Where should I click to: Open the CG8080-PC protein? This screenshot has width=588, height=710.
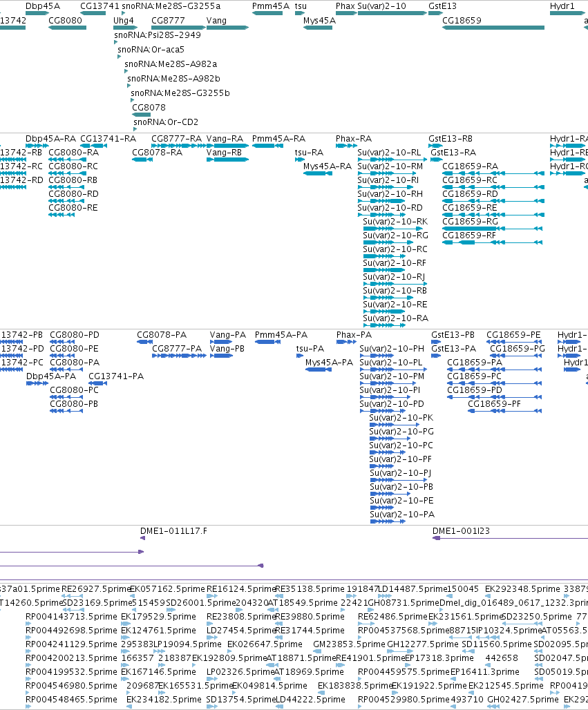tap(75, 390)
